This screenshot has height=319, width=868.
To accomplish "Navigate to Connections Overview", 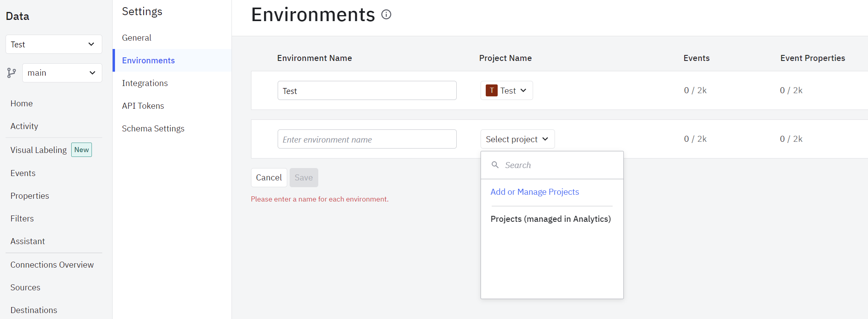I will pos(52,265).
